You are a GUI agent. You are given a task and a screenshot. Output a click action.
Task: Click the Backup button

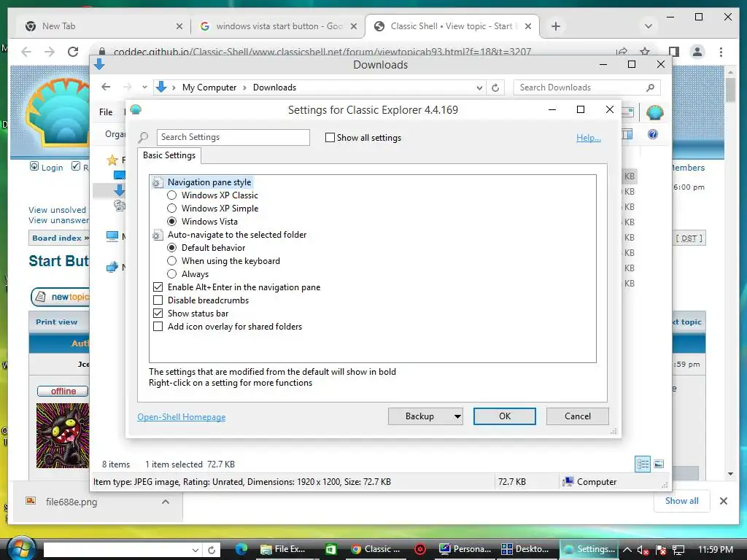coord(419,416)
